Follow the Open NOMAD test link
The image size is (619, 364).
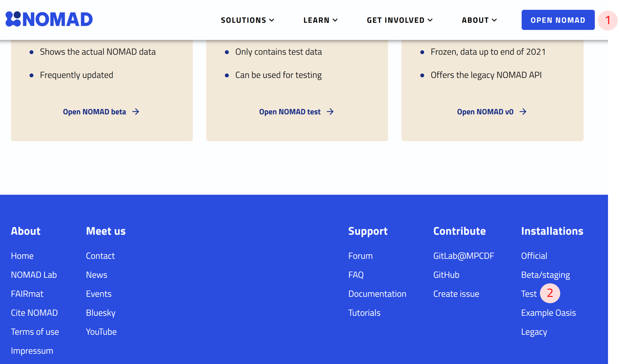[290, 112]
